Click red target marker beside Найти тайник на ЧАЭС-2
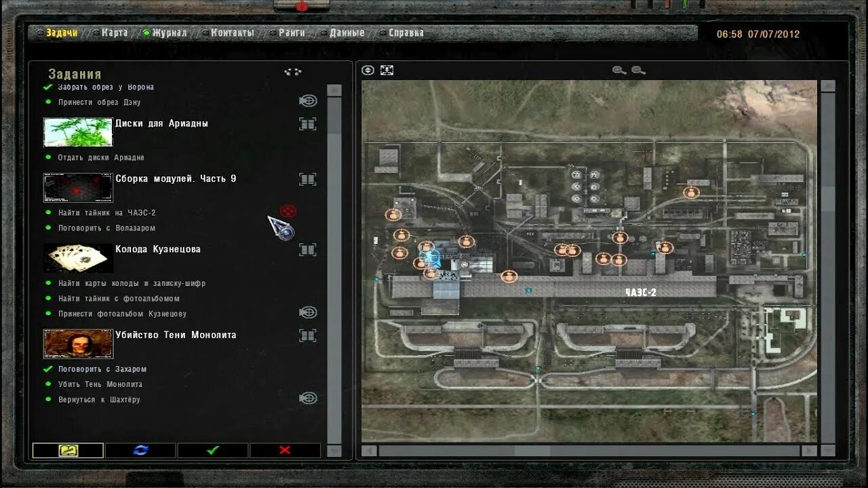This screenshot has width=868, height=488. (x=288, y=211)
